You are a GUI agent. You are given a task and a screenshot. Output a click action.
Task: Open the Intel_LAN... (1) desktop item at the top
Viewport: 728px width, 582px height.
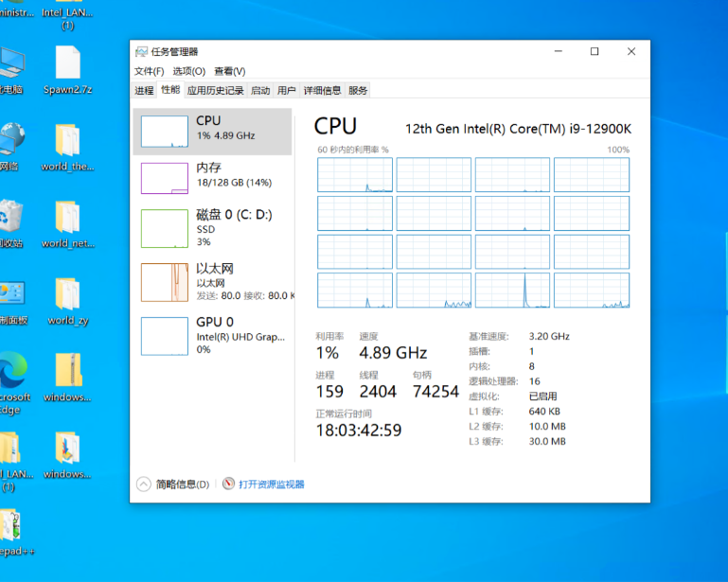pos(68,15)
